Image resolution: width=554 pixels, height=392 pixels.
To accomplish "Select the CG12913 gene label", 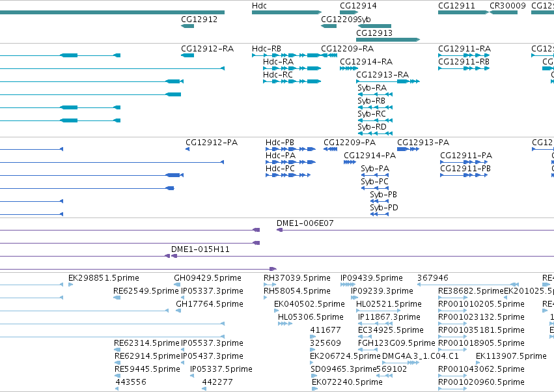I will click(x=374, y=33).
